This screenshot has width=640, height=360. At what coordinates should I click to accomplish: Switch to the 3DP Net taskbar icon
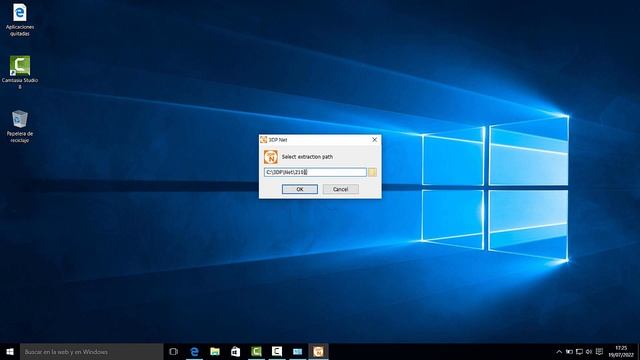(x=318, y=351)
